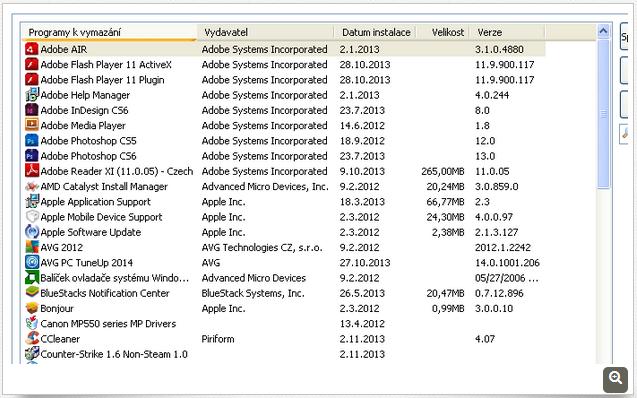Select Apple Application Support entry

pyautogui.click(x=95, y=201)
